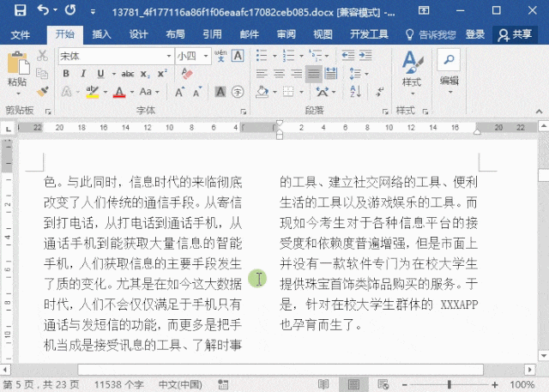
Task: Click the Cut scissors icon
Action: coord(42,55)
